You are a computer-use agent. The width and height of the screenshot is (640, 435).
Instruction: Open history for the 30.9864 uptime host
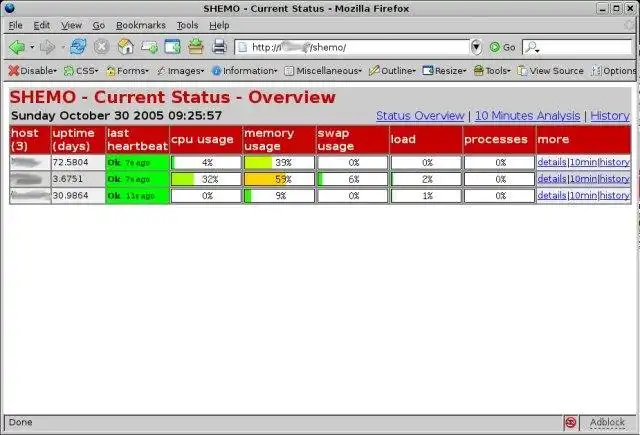tap(614, 196)
